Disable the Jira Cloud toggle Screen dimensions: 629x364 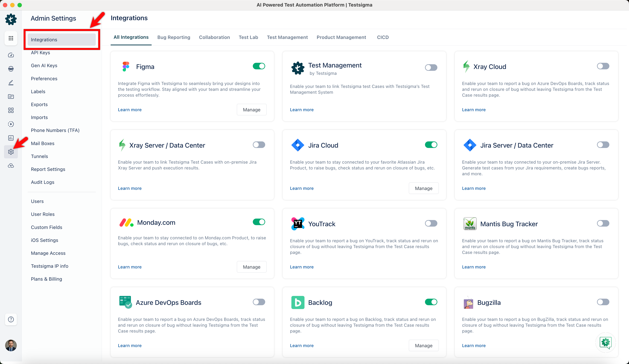tap(431, 145)
